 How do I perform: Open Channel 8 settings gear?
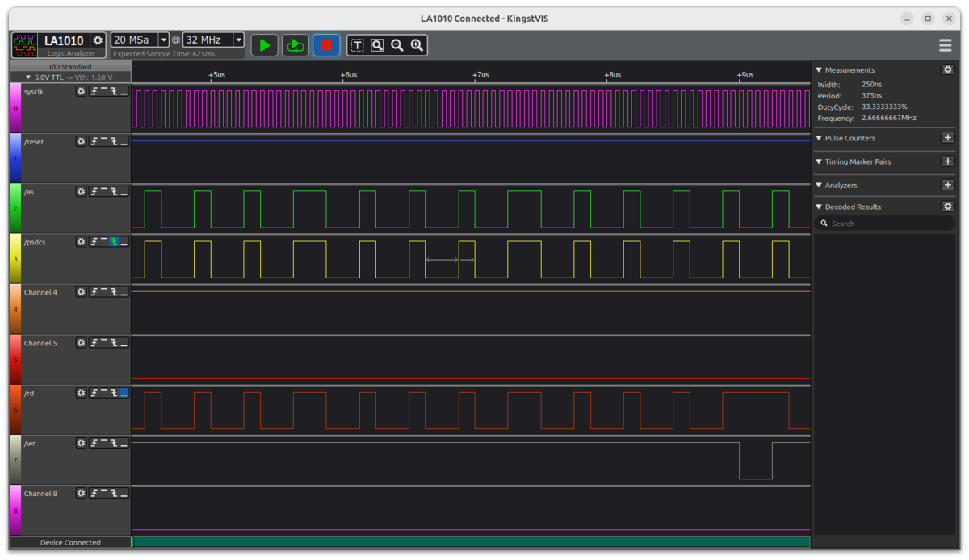tap(81, 493)
